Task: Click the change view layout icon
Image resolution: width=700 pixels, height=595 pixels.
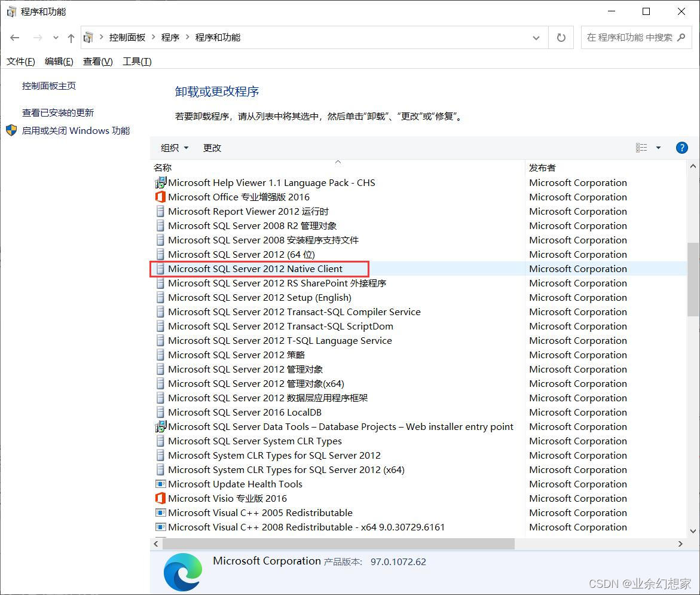Action: 641,148
